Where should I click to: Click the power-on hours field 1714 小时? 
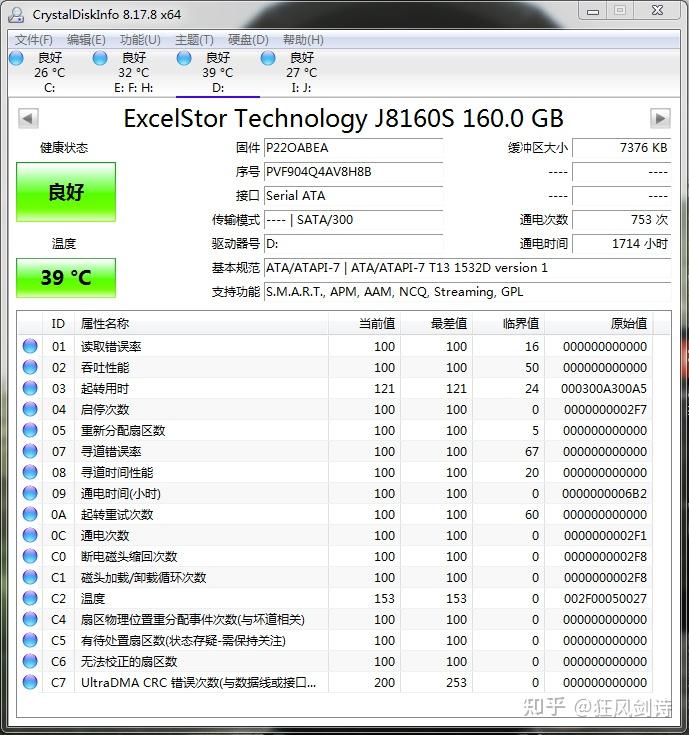[622, 243]
